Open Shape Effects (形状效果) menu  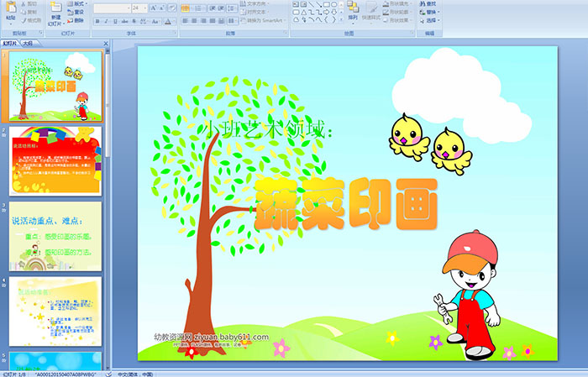coord(397,20)
